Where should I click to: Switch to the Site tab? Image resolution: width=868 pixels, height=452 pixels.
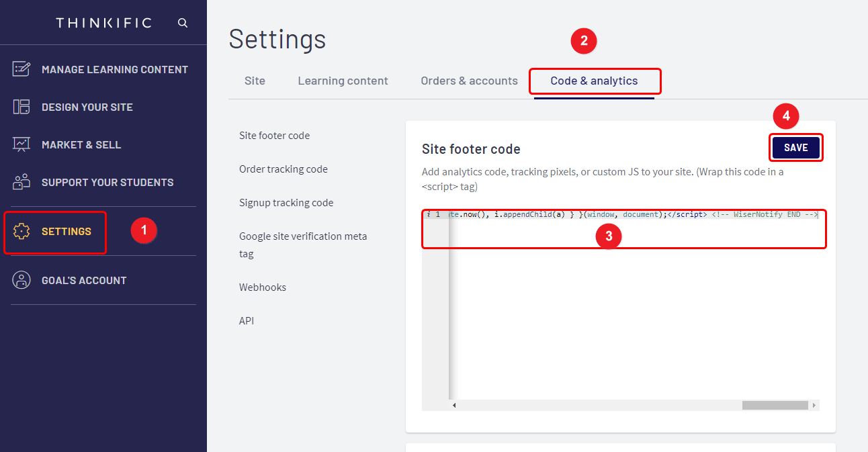click(255, 81)
